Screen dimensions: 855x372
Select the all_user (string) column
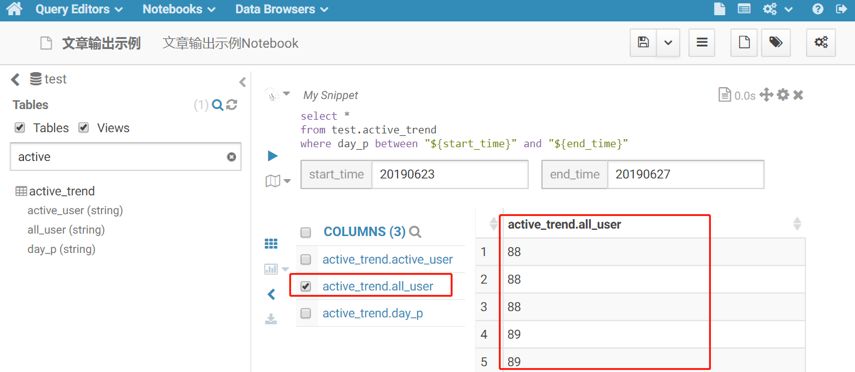[66, 230]
